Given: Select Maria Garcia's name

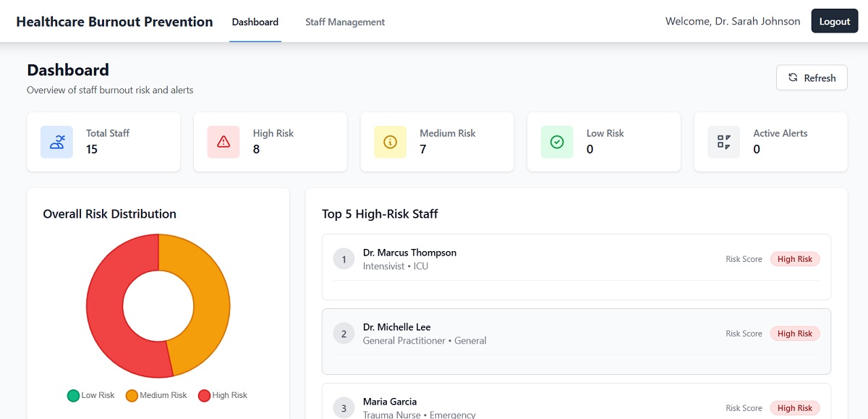Looking at the screenshot, I should (390, 402).
